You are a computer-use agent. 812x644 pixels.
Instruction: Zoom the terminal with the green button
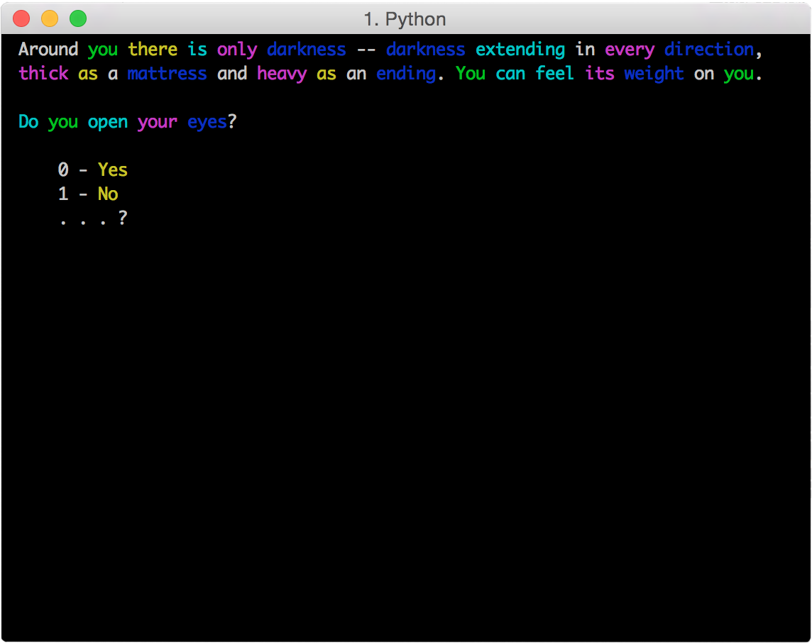tap(78, 18)
